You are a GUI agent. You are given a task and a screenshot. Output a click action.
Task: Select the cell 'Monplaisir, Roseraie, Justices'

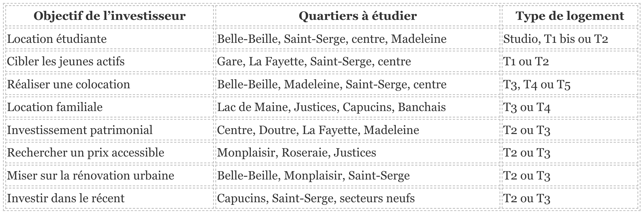pos(358,153)
